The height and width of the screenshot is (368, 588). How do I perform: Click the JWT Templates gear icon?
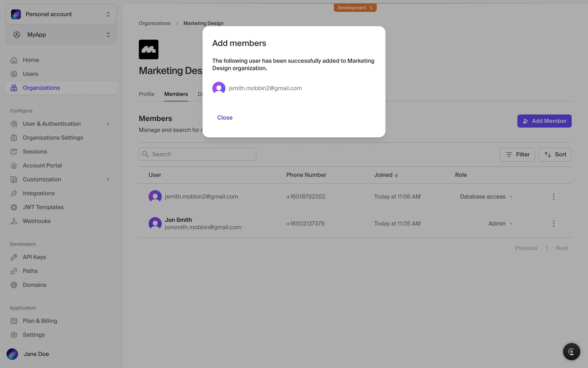(x=14, y=207)
